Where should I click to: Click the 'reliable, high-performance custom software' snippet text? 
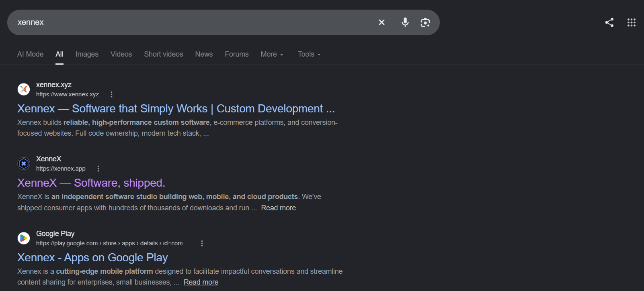(x=137, y=122)
